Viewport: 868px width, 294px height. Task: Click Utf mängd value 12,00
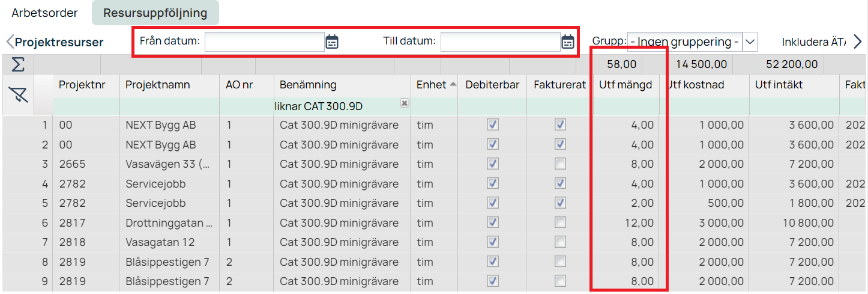click(x=640, y=223)
